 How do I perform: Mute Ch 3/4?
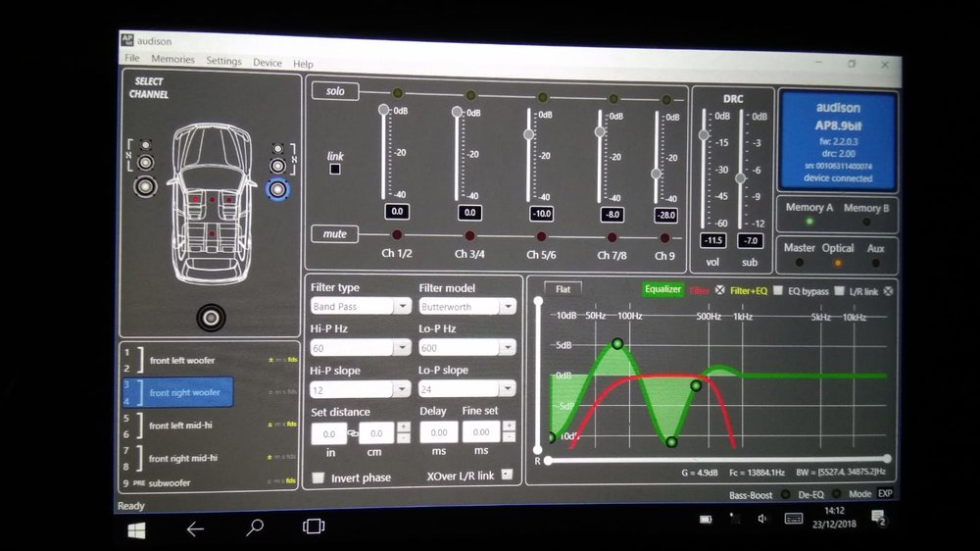(469, 235)
